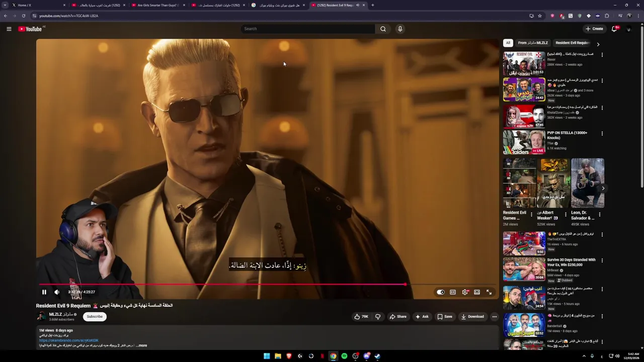644x362 pixels.
Task: Click the address bar URL
Action: [x=69, y=16]
